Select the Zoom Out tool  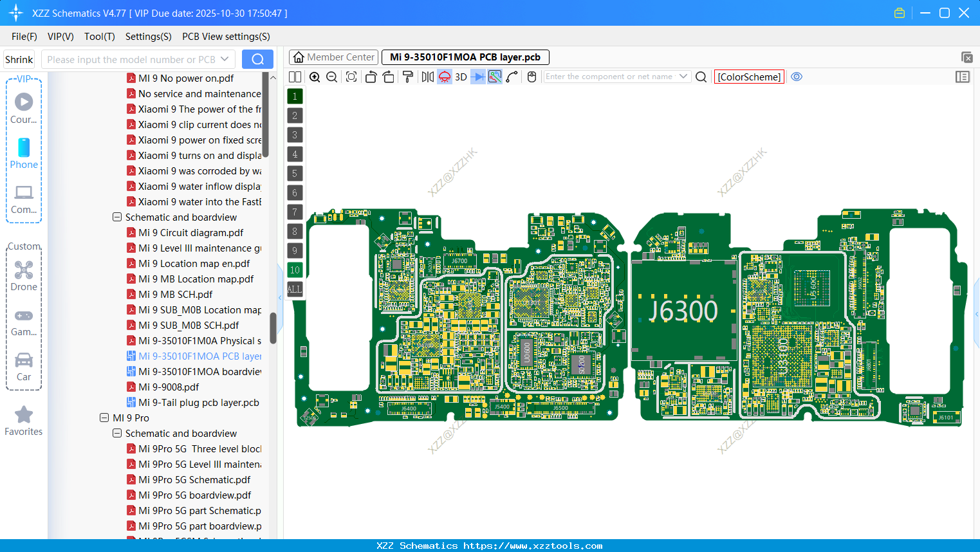click(x=331, y=77)
